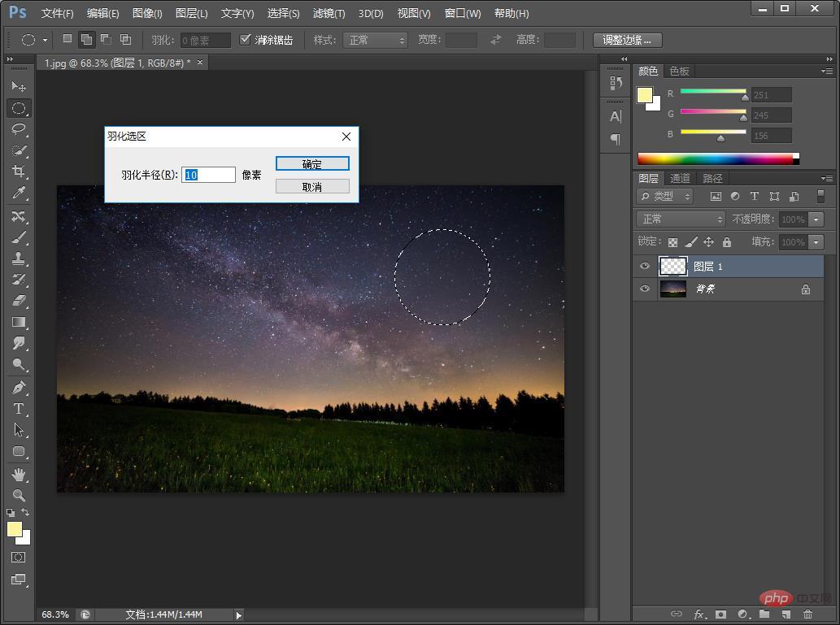Viewport: 840px width, 625px height.
Task: Select the Lasso tool
Action: click(x=19, y=129)
